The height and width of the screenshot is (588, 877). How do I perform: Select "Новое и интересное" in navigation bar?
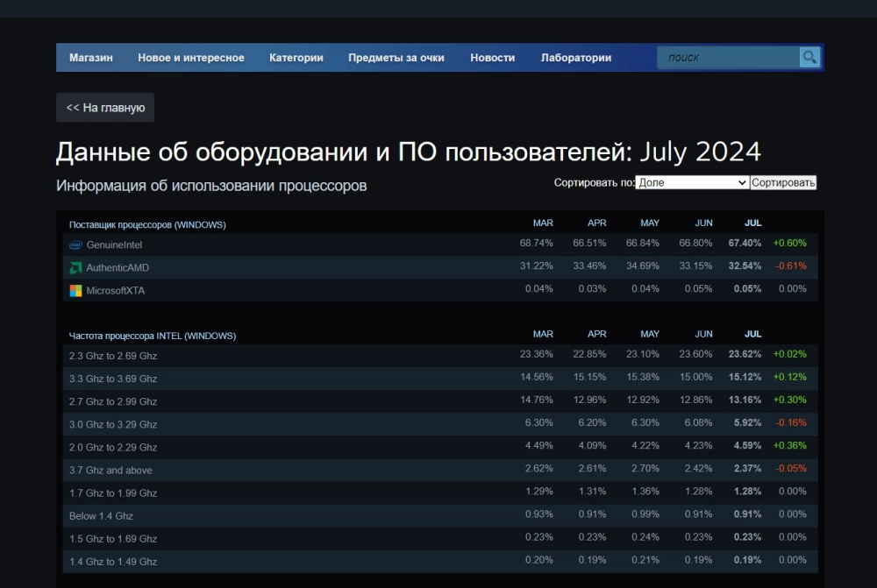(x=191, y=58)
